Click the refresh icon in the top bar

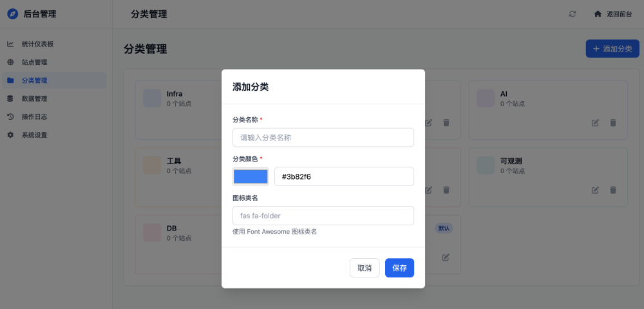pyautogui.click(x=572, y=14)
